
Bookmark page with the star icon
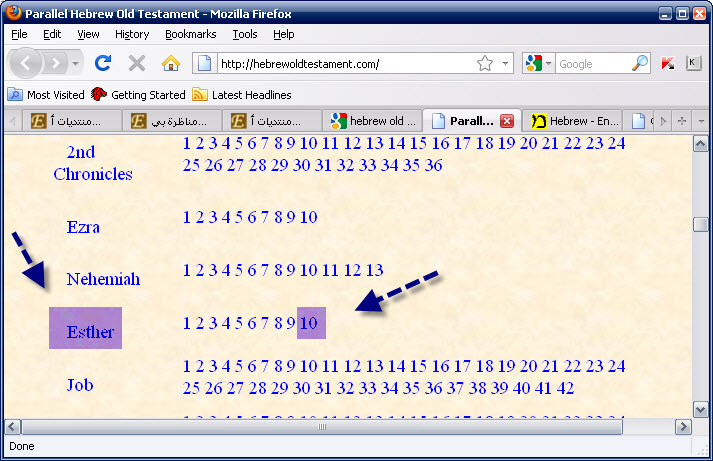click(x=485, y=63)
